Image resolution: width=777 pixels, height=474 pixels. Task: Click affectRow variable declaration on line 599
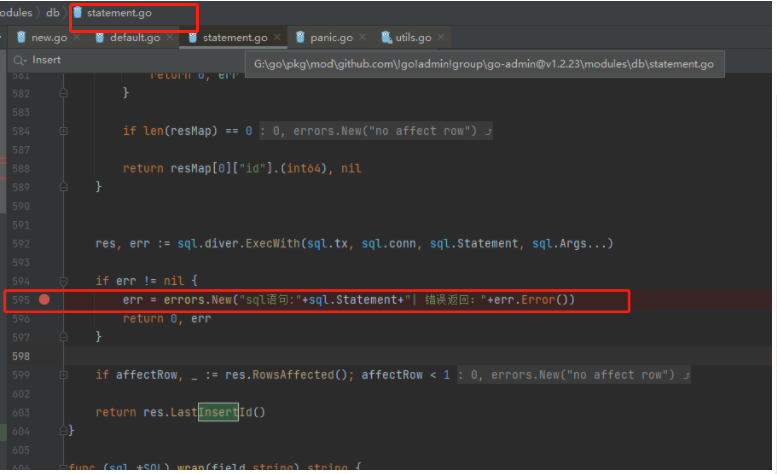pos(146,375)
